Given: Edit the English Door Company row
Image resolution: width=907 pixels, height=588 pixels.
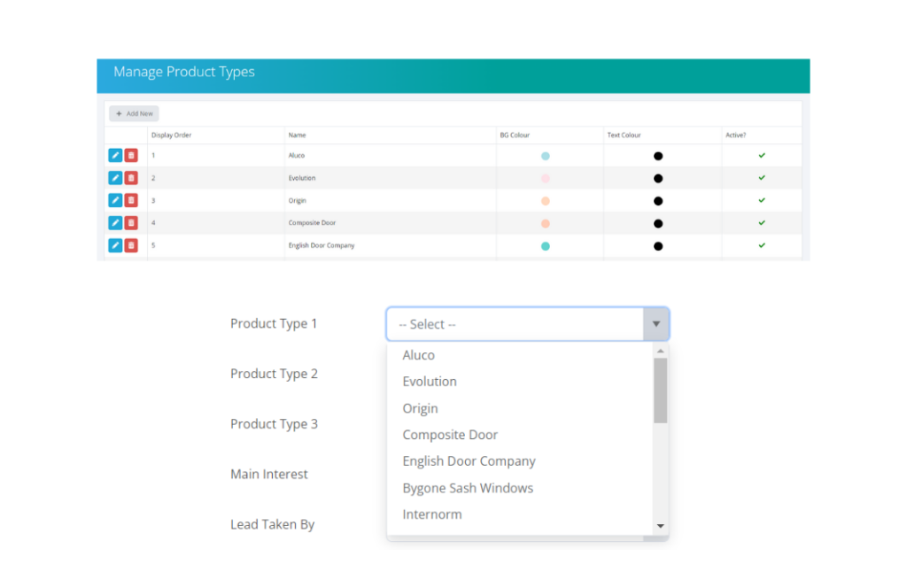Looking at the screenshot, I should coord(115,245).
